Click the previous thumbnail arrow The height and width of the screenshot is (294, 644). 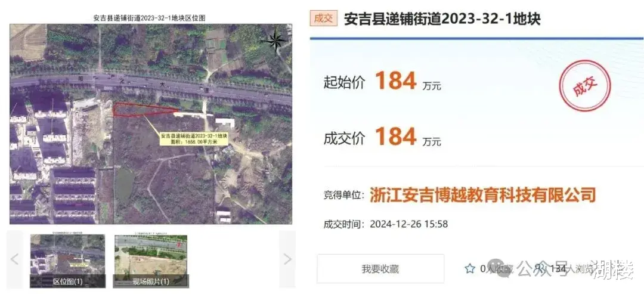pyautogui.click(x=15, y=259)
